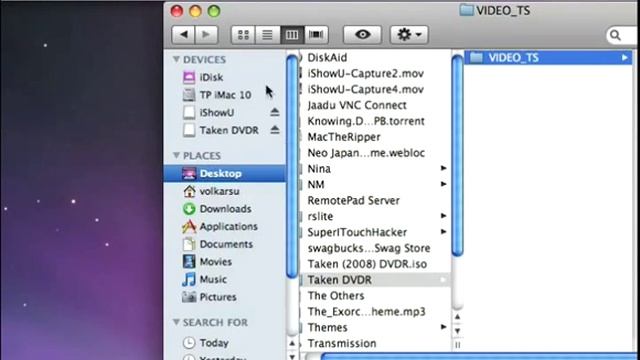Click the sidebar vertical scrollbar thumb
The width and height of the screenshot is (640, 360).
point(292,167)
